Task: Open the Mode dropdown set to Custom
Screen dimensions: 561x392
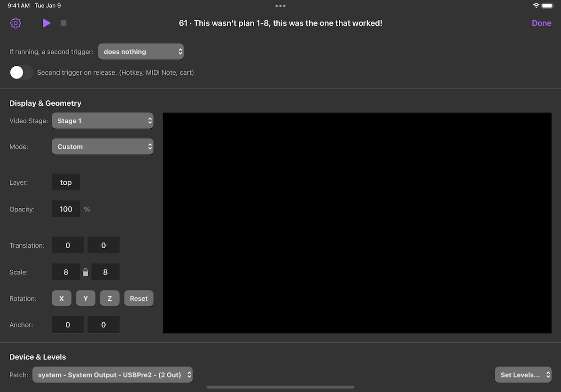Action: tap(102, 146)
